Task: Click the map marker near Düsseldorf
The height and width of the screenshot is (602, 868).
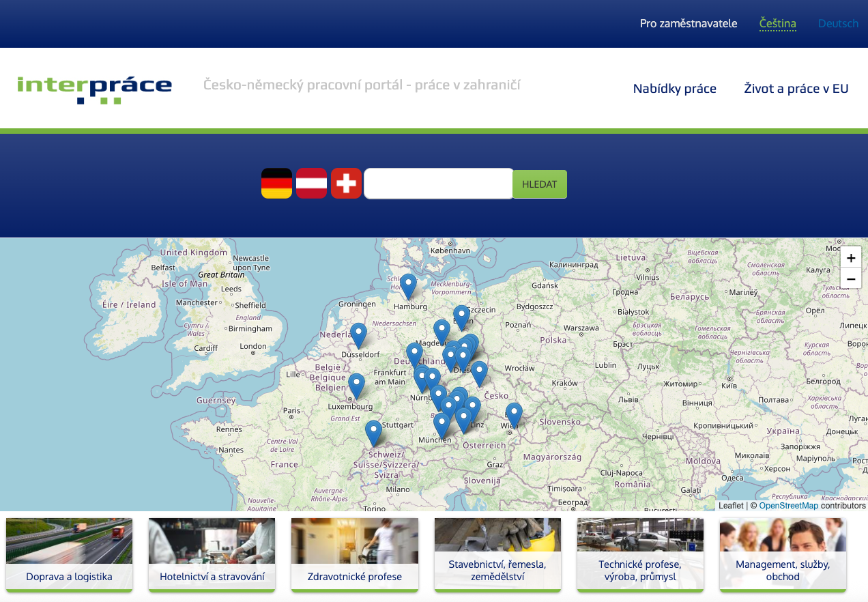Action: (x=358, y=335)
